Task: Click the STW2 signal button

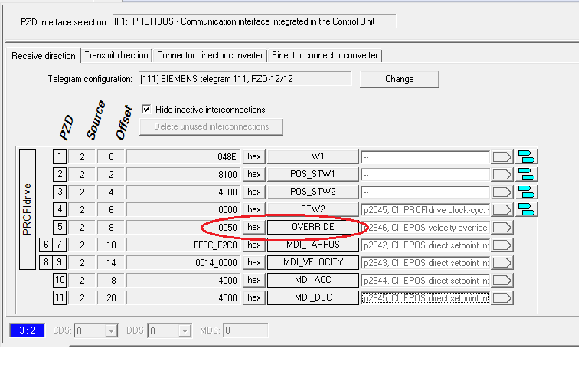Action: 312,209
